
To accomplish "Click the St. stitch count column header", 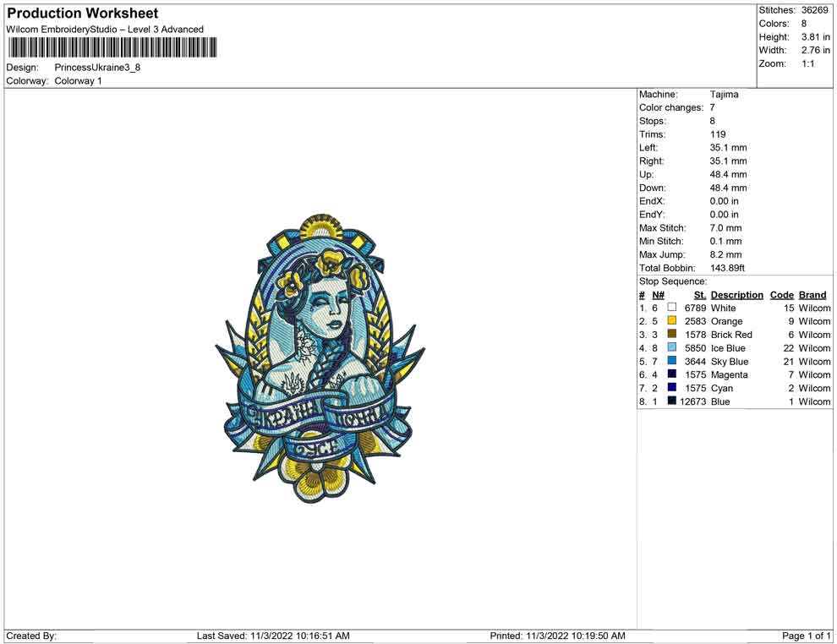I will click(699, 295).
